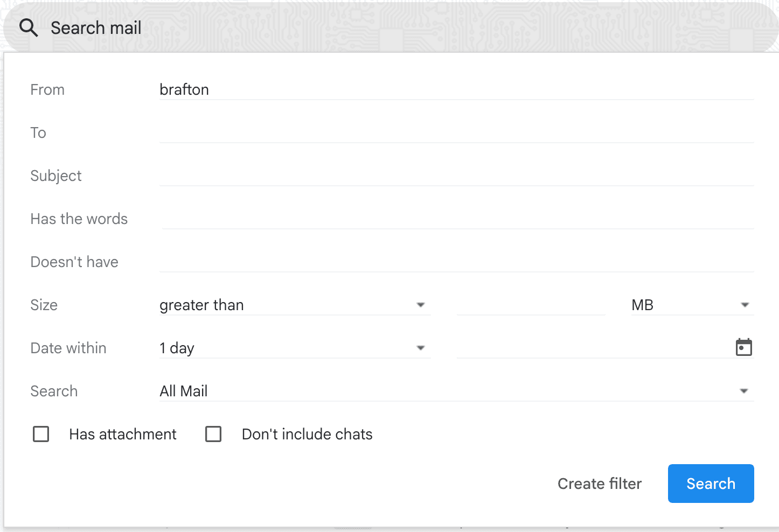The image size is (779, 532).
Task: Select the empty To field
Action: click(x=377, y=132)
